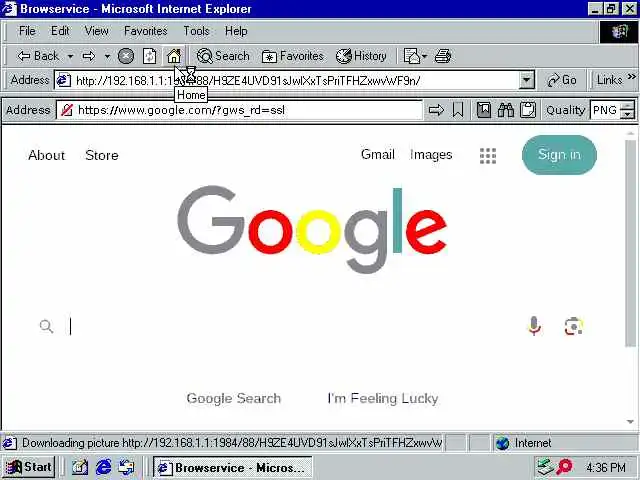Click the Go button

tap(562, 80)
